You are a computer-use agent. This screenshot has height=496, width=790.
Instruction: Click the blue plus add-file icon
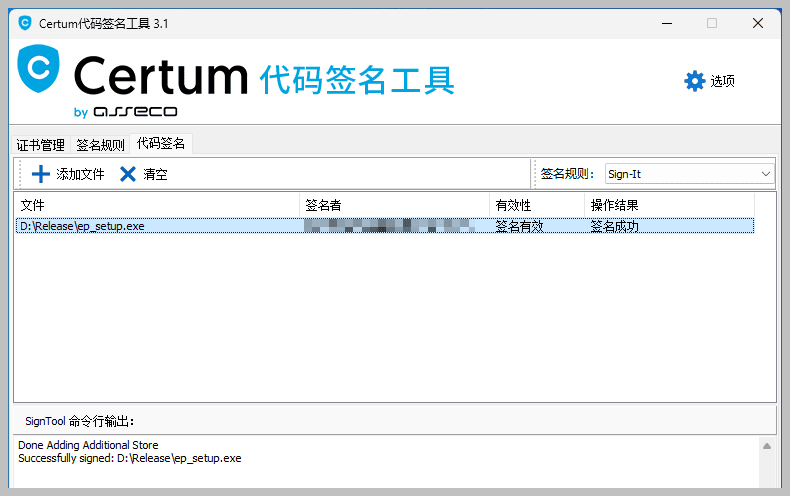click(41, 174)
